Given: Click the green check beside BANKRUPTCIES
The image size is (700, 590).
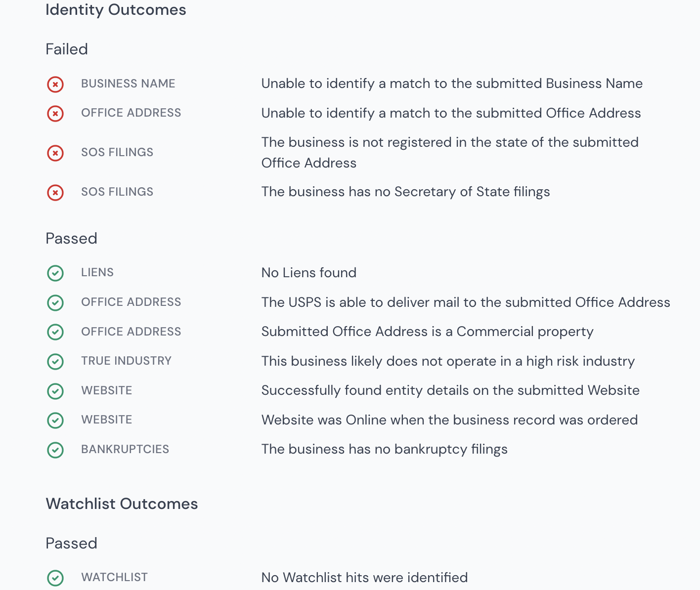Looking at the screenshot, I should point(55,450).
